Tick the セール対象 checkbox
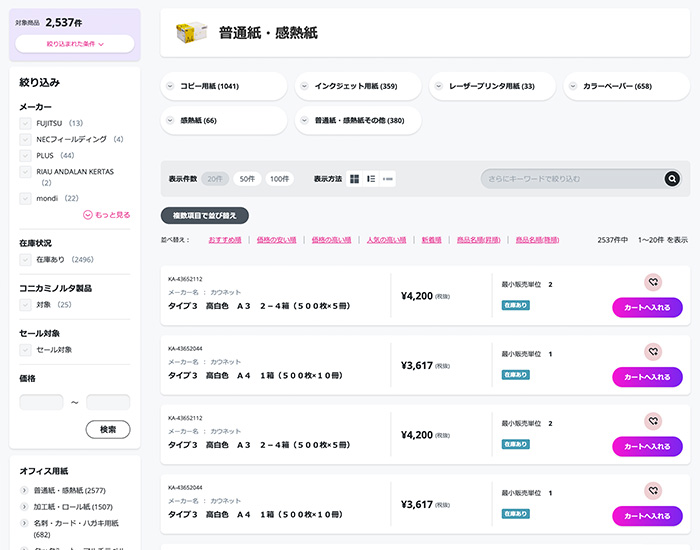The image size is (700, 550). tap(26, 349)
